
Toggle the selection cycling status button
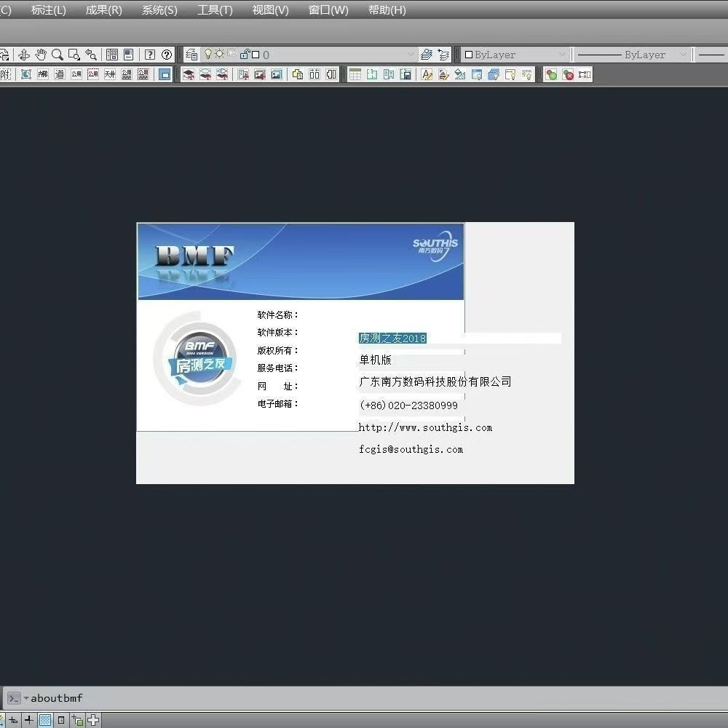click(77, 720)
